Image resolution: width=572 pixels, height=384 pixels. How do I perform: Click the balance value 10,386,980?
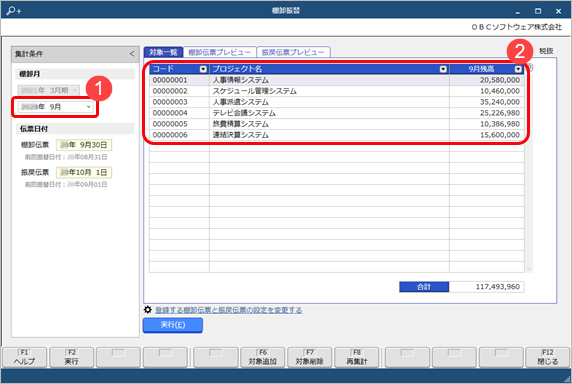[499, 124]
